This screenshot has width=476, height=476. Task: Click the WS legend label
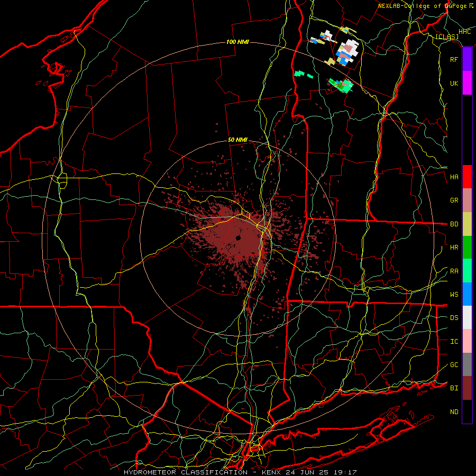454,295
